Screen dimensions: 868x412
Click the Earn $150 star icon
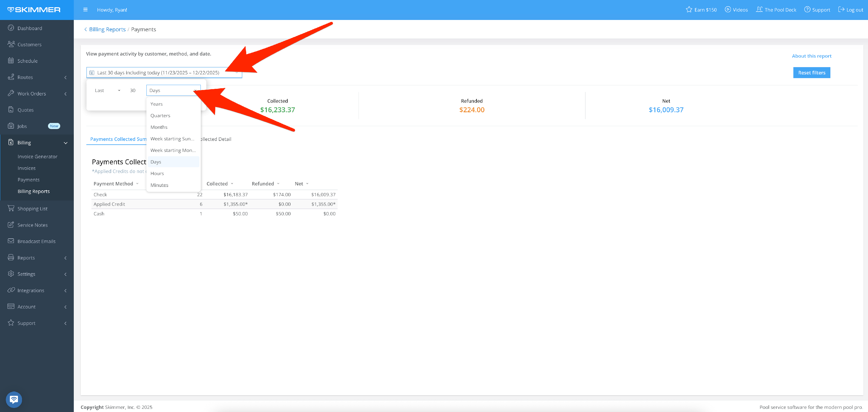point(689,10)
